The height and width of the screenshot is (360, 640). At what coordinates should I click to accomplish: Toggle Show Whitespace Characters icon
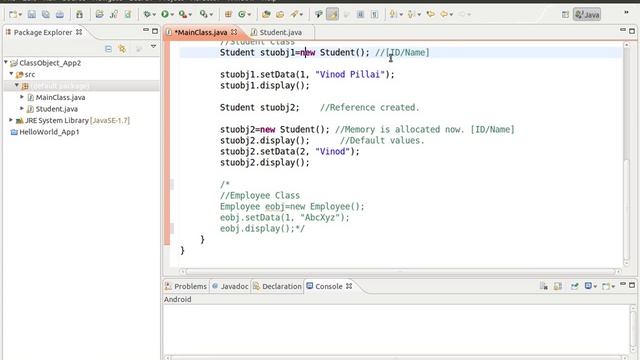[374, 14]
